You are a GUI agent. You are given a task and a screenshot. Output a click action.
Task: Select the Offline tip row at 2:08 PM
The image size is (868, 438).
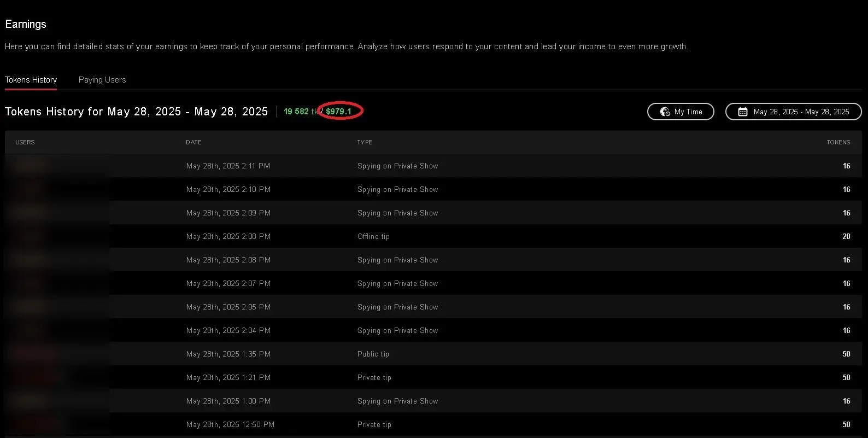pyautogui.click(x=373, y=236)
